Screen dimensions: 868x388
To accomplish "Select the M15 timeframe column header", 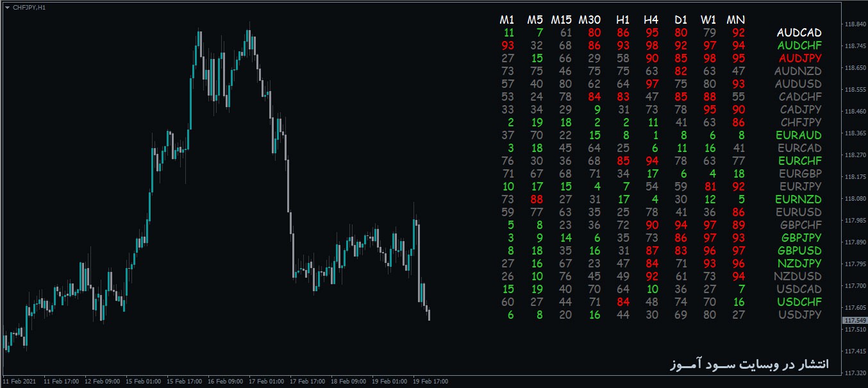I will pyautogui.click(x=562, y=20).
